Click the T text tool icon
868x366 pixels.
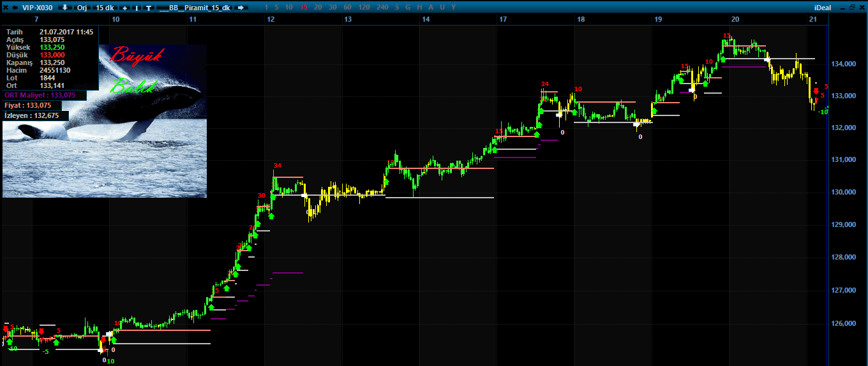click(x=149, y=7)
